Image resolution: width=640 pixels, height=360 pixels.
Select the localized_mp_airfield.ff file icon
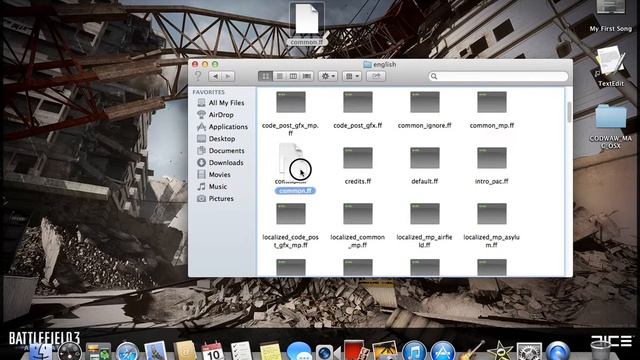point(424,213)
